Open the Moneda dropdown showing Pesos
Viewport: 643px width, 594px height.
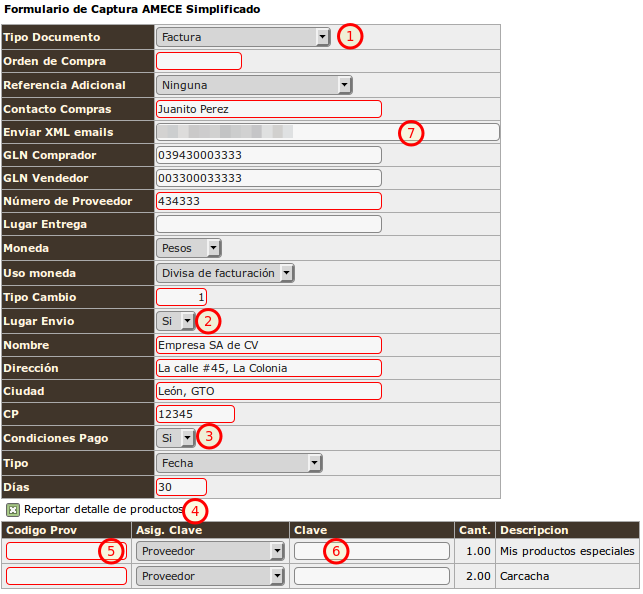[189, 248]
